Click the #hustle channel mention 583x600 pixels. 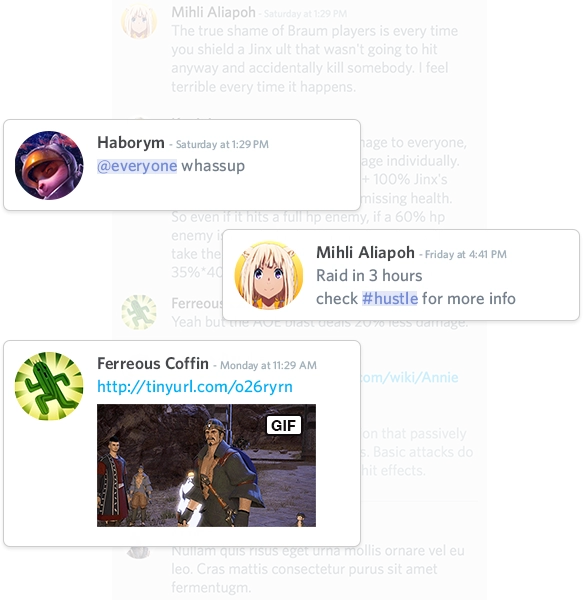pyautogui.click(x=390, y=298)
